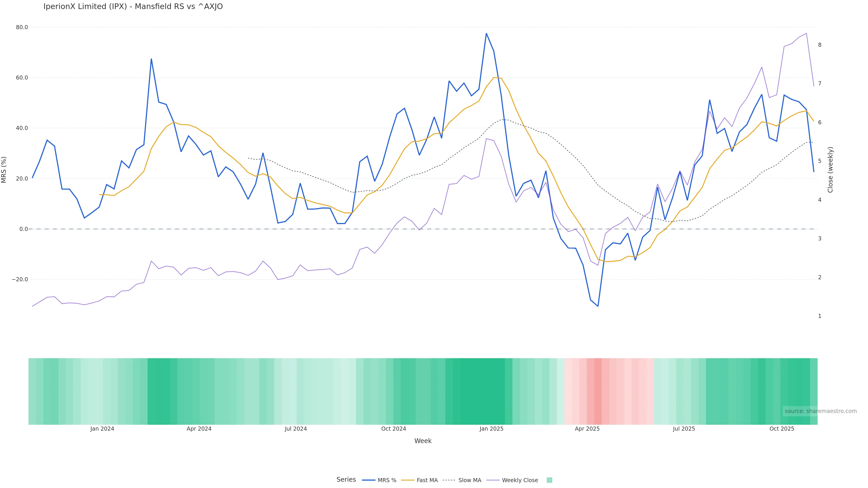This screenshot has height=488, width=868.
Task: Click the Jul 2024 week label
Action: (295, 429)
